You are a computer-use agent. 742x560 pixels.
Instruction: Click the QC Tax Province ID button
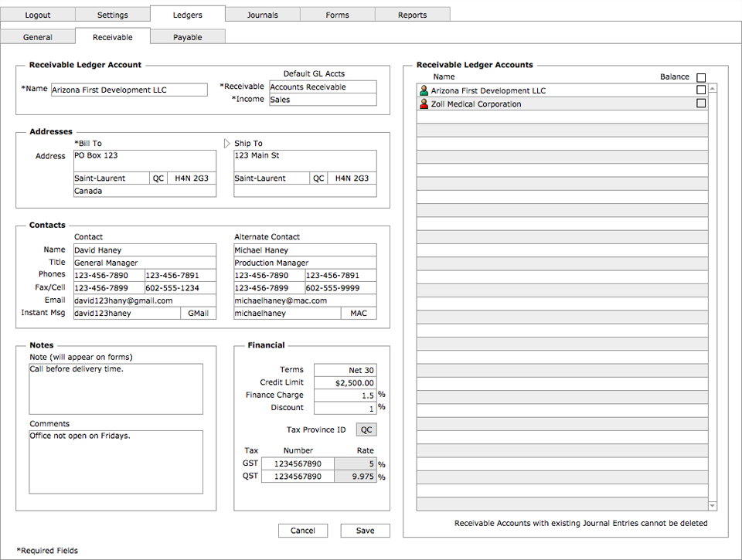click(366, 429)
